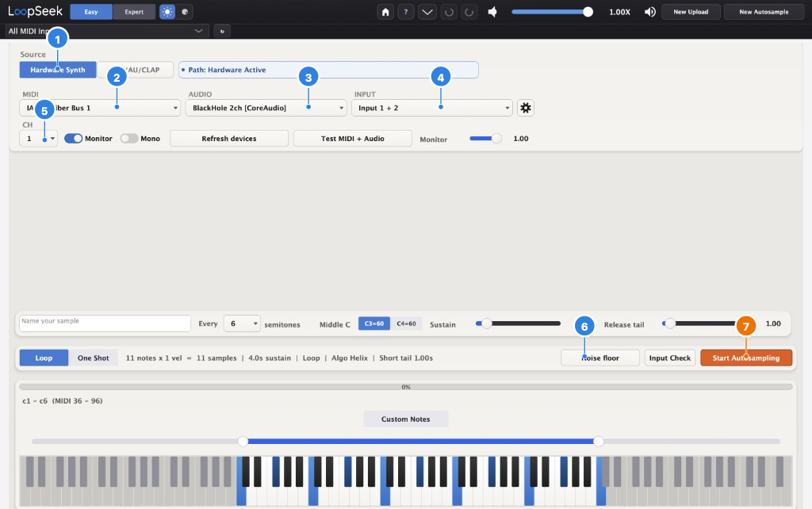This screenshot has width=812, height=509.
Task: Open the BlackHole 2ch audio device dropdown
Action: coord(266,108)
